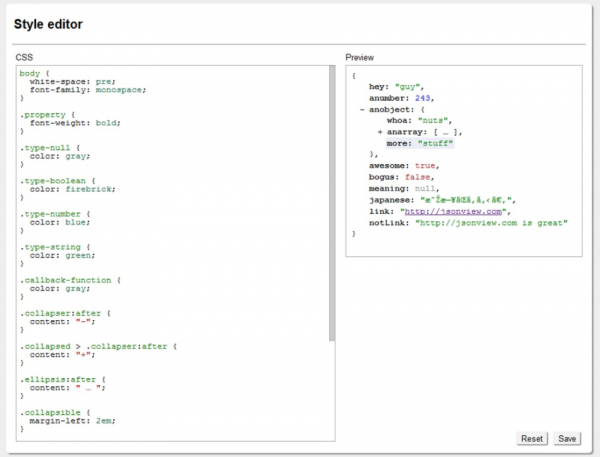Click the 'color: green;' CSS line
The image size is (600, 457).
[62, 255]
